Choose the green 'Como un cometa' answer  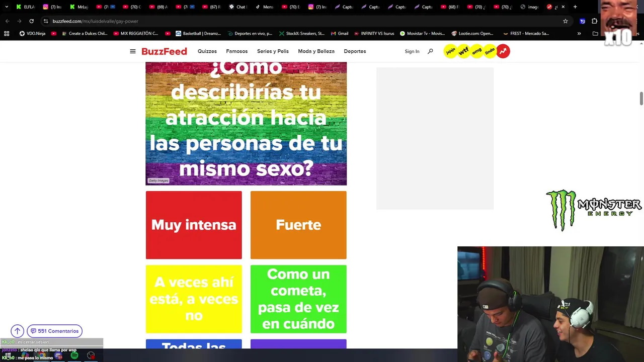pyautogui.click(x=298, y=299)
